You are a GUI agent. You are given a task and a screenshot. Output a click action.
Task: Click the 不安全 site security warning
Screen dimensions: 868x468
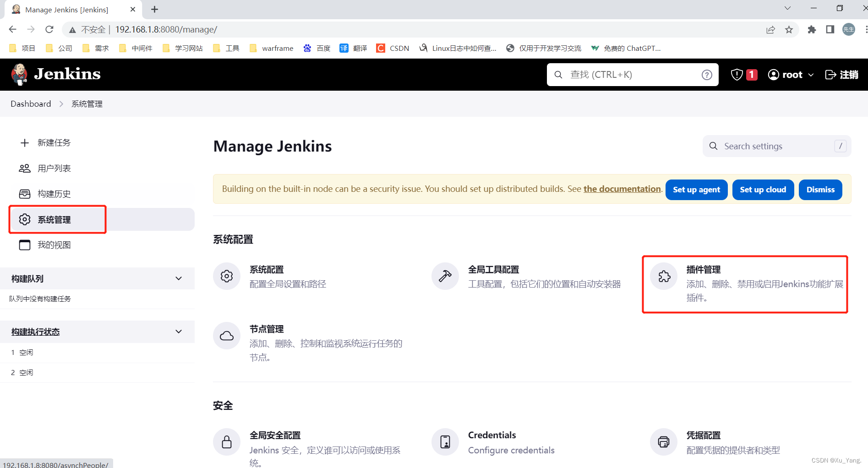tap(87, 30)
